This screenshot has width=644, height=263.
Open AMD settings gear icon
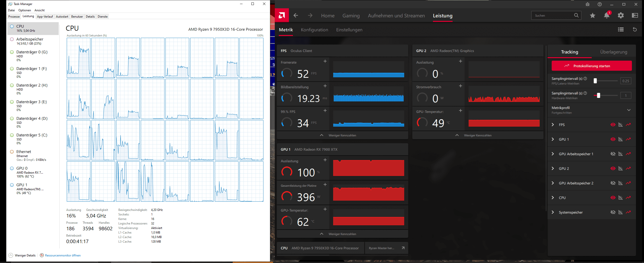pos(621,16)
